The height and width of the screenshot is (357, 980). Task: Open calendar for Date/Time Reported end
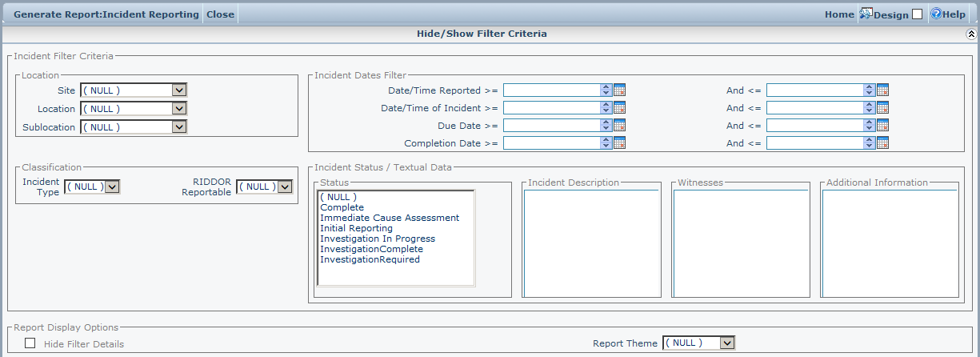point(882,90)
